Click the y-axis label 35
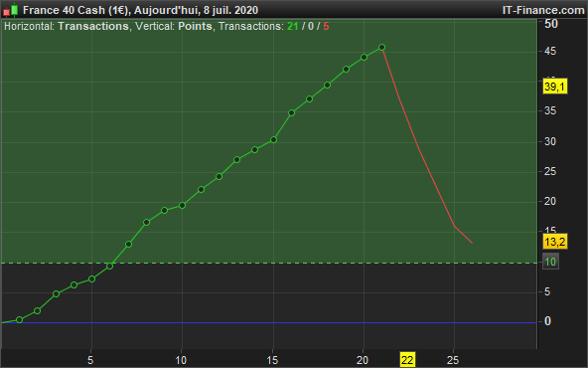The image size is (588, 368). pos(549,111)
